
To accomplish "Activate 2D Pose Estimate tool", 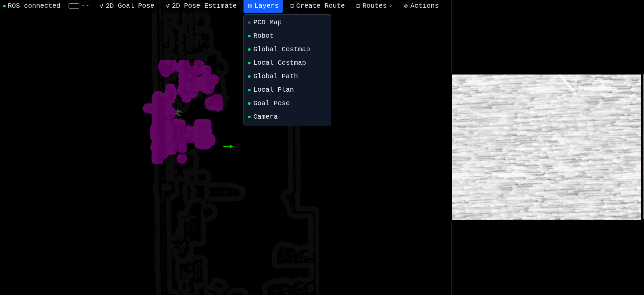I will (201, 6).
